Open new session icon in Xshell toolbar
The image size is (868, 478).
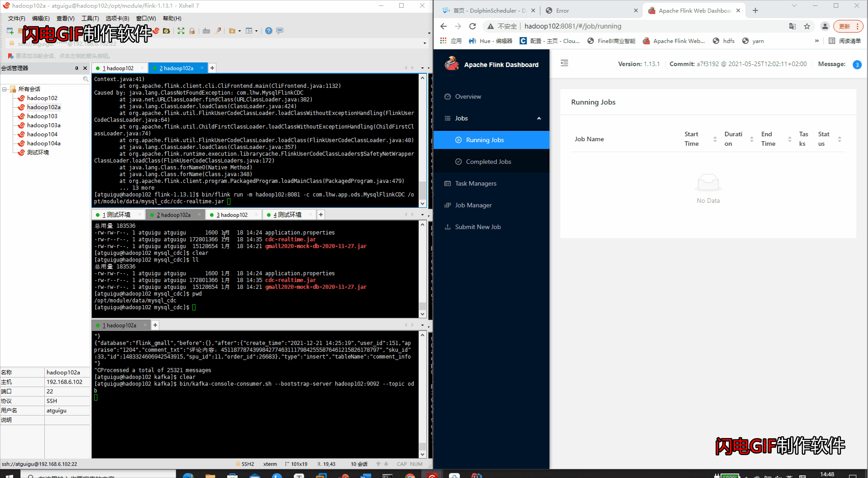pos(10,31)
